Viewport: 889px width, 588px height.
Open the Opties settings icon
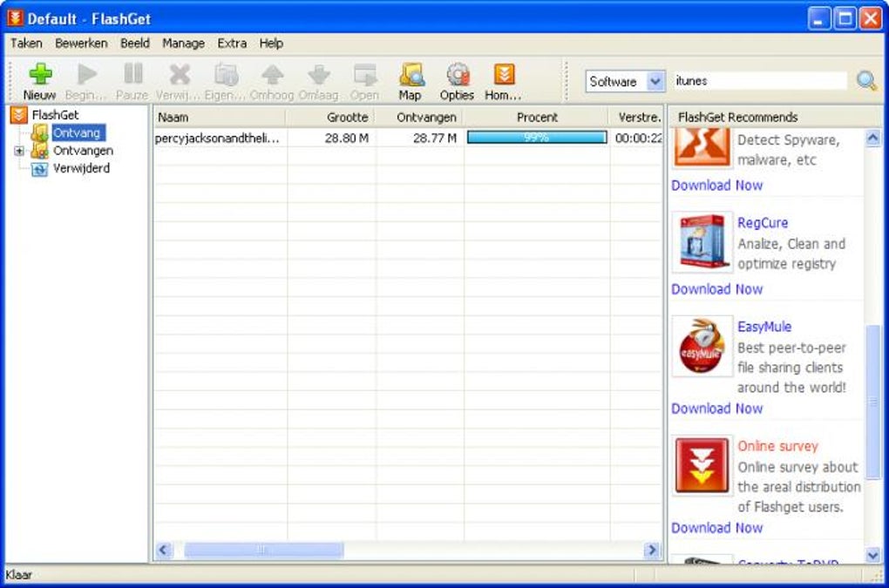click(458, 74)
